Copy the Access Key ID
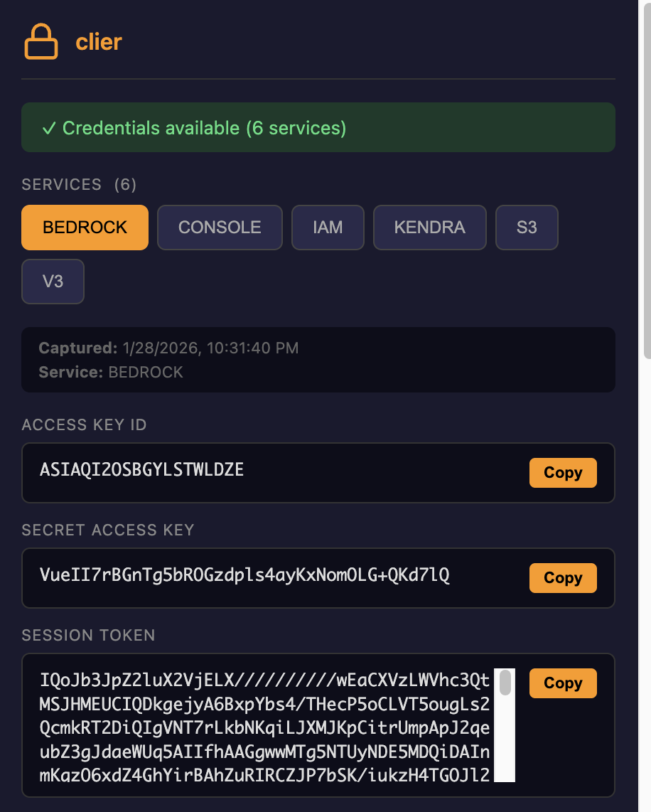Image resolution: width=651 pixels, height=812 pixels. 562,473
